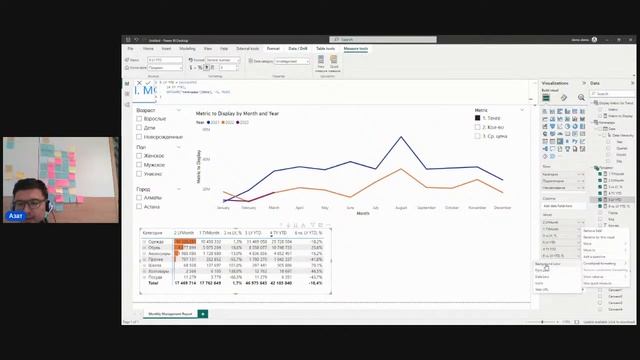Click the Quick measure ribbon icon
The image size is (640, 360).
click(334, 63)
